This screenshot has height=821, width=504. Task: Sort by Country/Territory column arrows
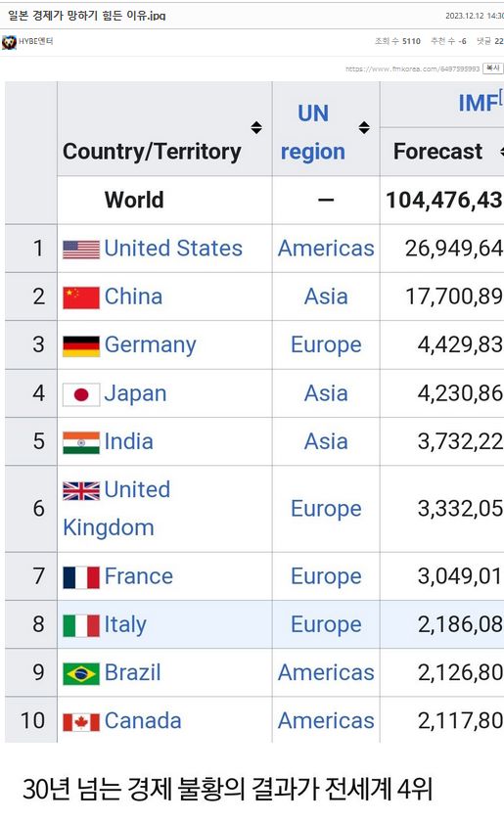(256, 127)
